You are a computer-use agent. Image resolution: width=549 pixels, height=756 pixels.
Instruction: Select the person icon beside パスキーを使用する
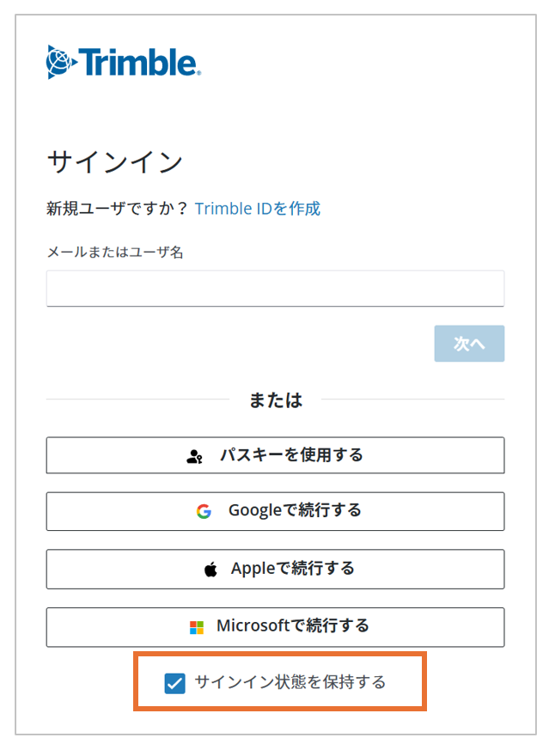point(192,455)
